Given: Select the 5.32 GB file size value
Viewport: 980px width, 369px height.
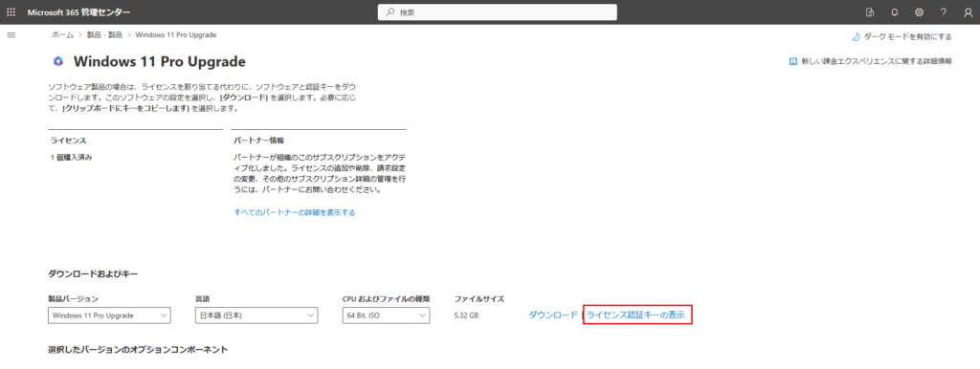Looking at the screenshot, I should click(x=466, y=315).
